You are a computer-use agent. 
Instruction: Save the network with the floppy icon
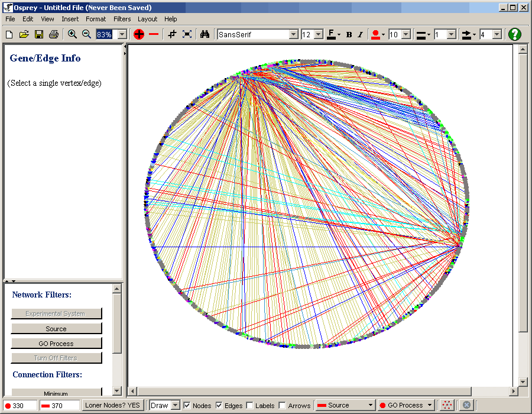(x=38, y=34)
